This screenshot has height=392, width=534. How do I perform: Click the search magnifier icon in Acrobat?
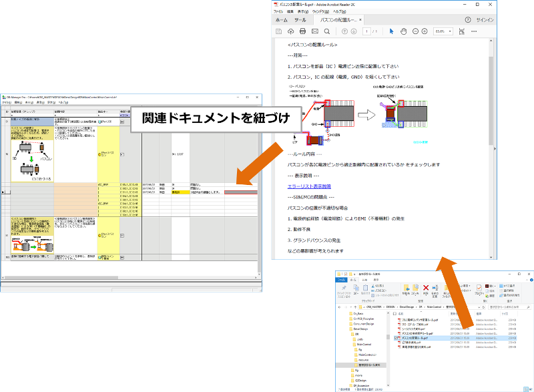pyautogui.click(x=327, y=31)
